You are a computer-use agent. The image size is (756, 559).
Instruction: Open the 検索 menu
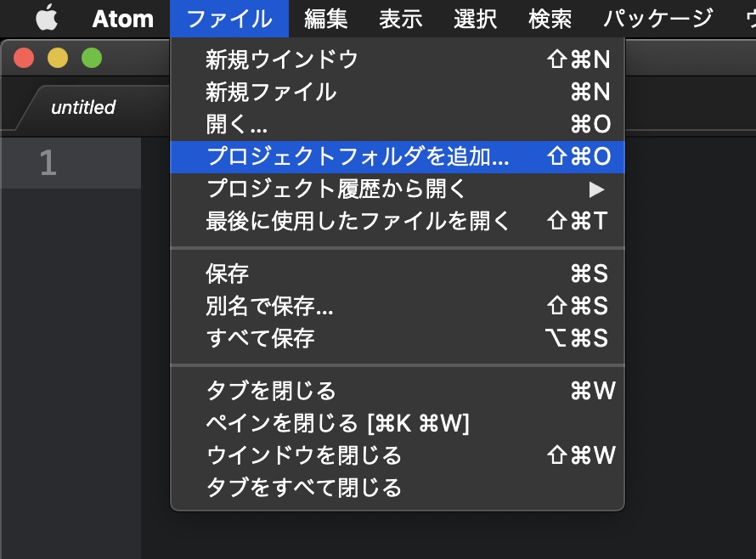point(550,18)
